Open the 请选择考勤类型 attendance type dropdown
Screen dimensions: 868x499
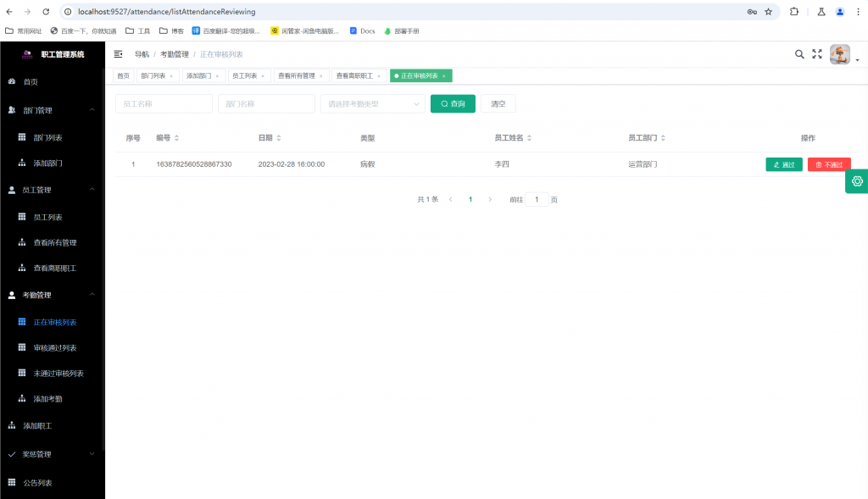pyautogui.click(x=371, y=103)
